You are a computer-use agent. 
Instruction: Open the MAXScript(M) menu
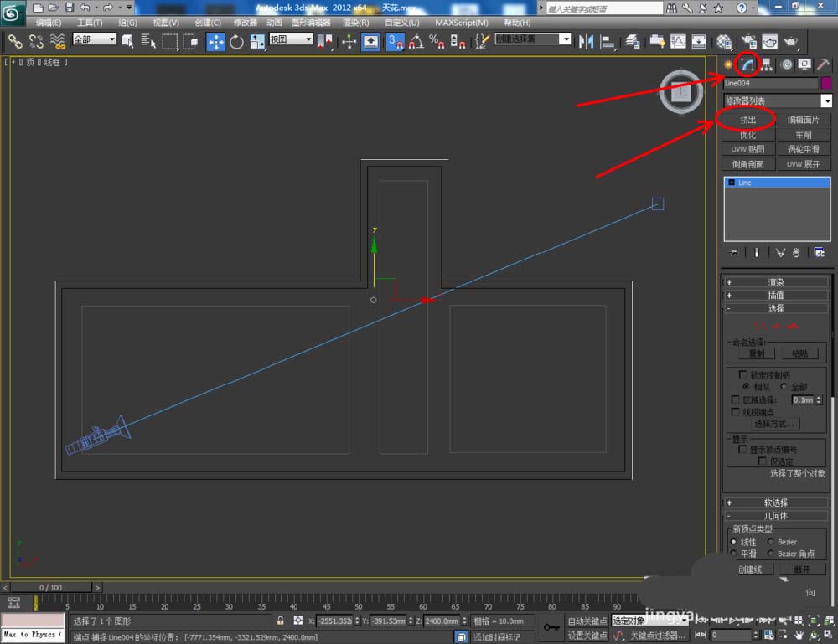[461, 23]
